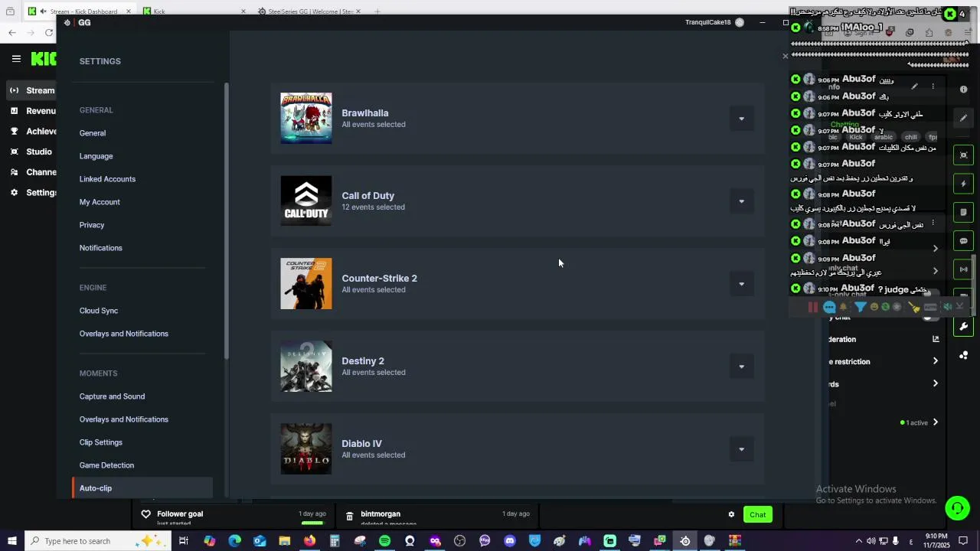980x551 pixels.
Task: Click the Windows taskbar search box
Action: point(98,541)
